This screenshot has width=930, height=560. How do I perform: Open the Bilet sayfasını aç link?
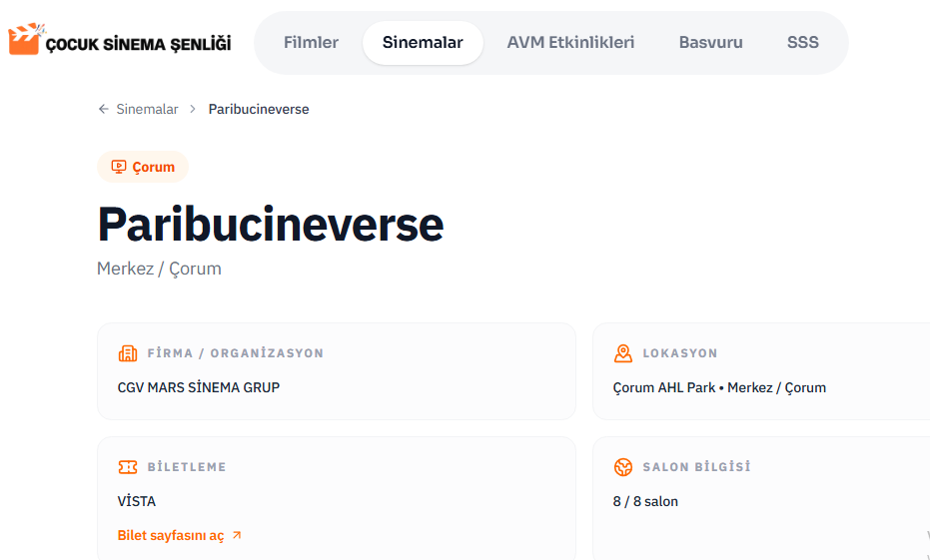click(x=171, y=536)
